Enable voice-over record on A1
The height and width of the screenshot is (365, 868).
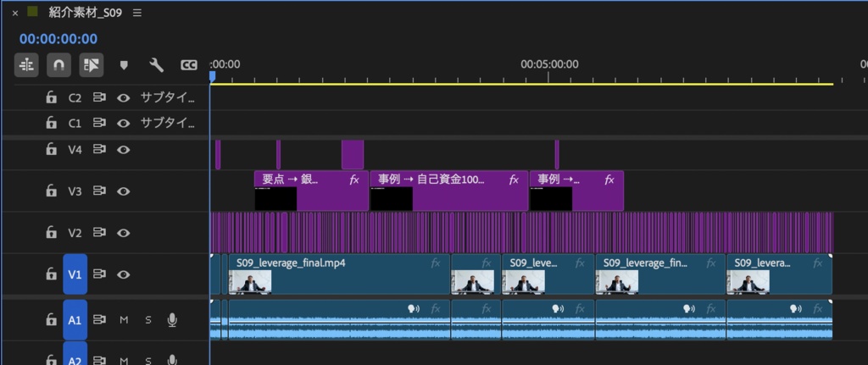click(172, 319)
